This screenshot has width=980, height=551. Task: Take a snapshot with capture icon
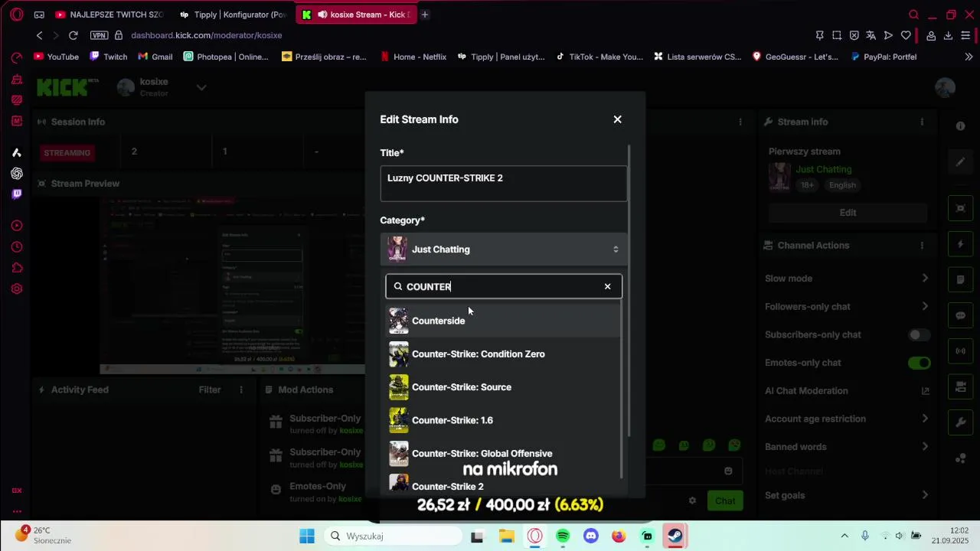[x=837, y=35]
